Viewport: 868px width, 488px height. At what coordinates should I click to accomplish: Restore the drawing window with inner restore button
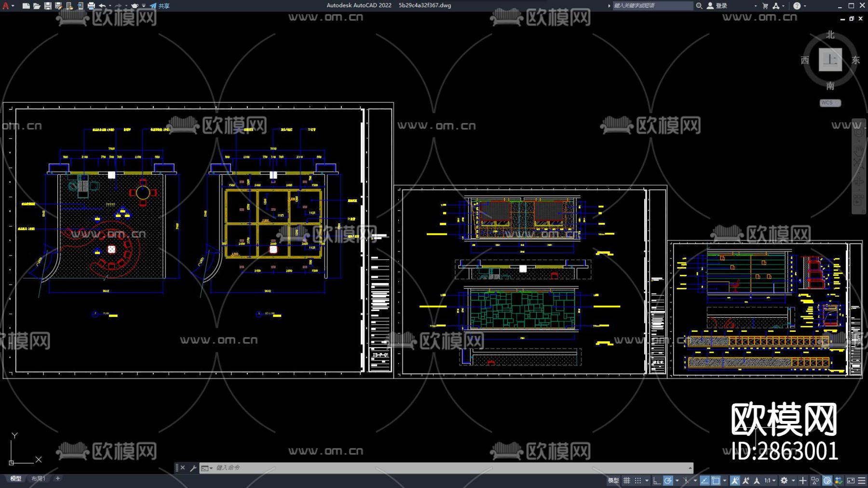[852, 18]
